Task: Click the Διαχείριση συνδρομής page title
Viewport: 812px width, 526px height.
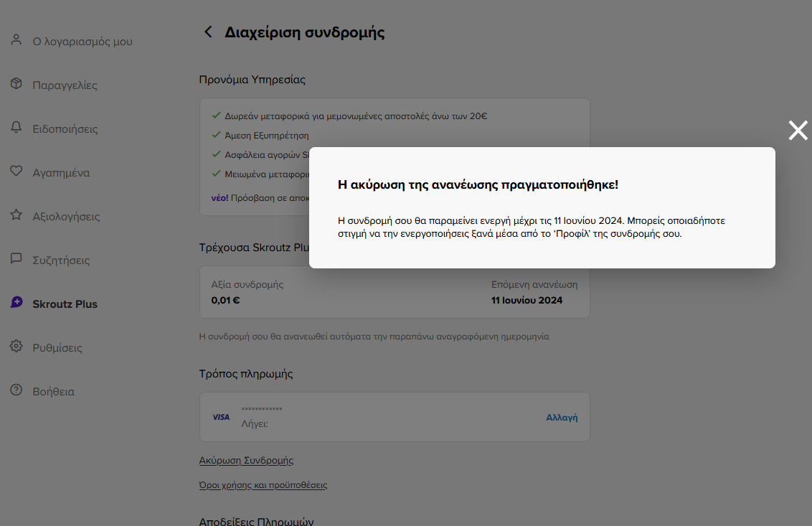Action: (x=304, y=32)
